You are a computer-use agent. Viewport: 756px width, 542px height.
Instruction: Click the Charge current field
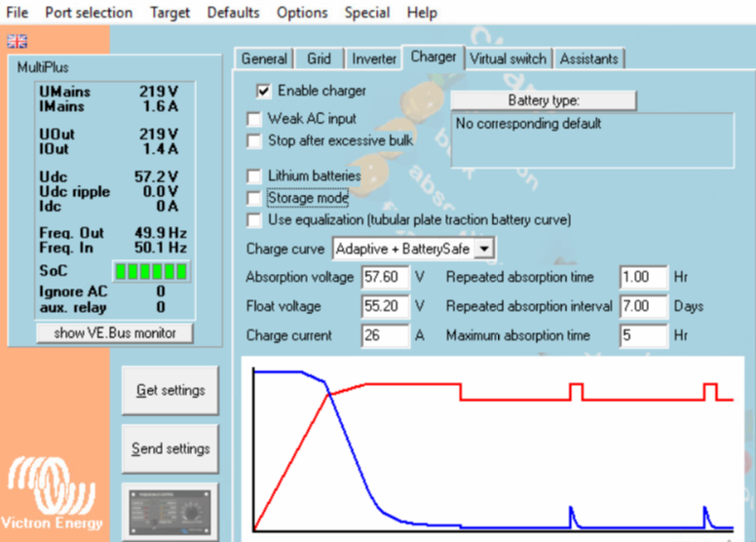(x=385, y=335)
